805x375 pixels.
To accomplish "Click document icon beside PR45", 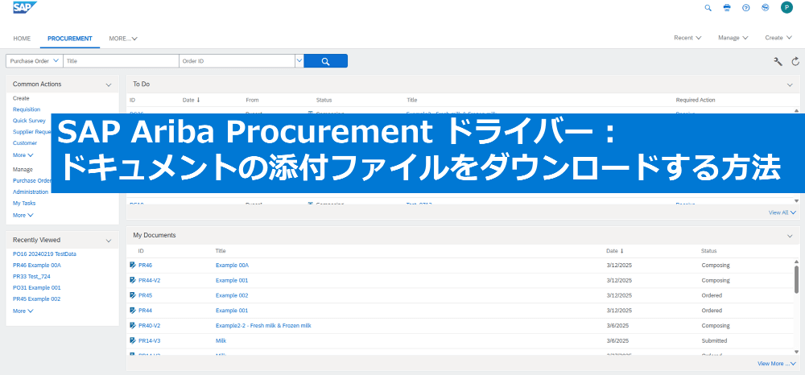I will click(132, 295).
